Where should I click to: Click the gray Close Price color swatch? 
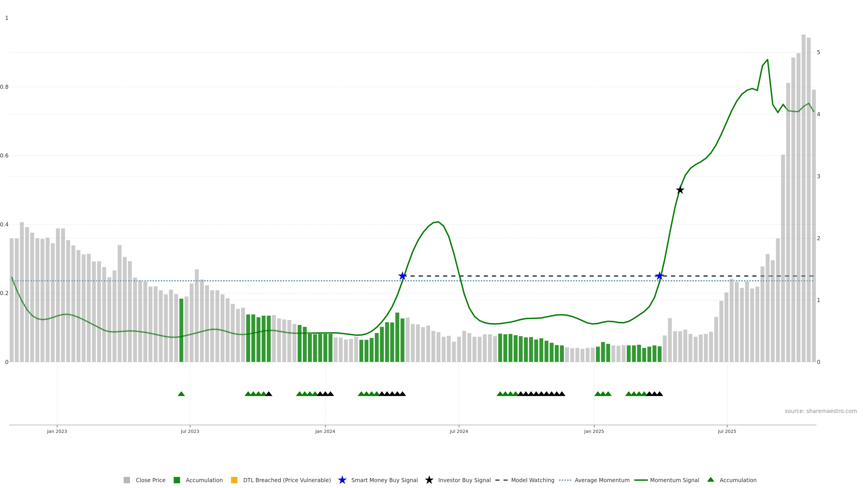127,480
